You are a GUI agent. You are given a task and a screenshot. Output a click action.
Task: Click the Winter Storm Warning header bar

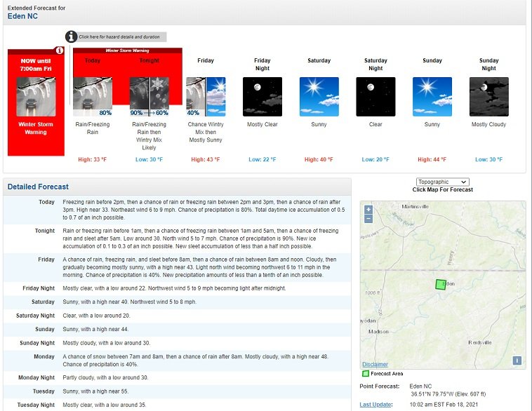128,50
